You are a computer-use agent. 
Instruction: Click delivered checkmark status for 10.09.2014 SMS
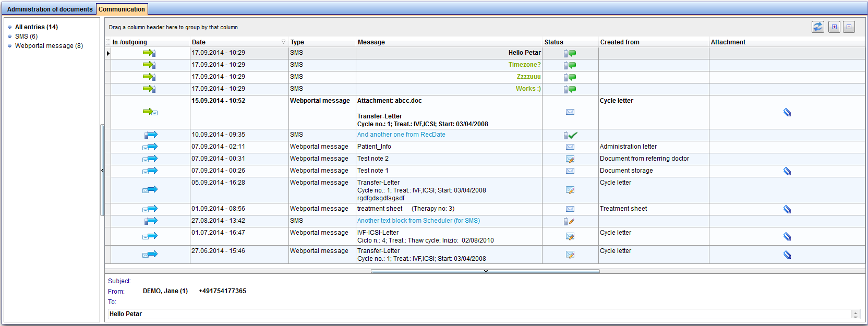point(570,135)
